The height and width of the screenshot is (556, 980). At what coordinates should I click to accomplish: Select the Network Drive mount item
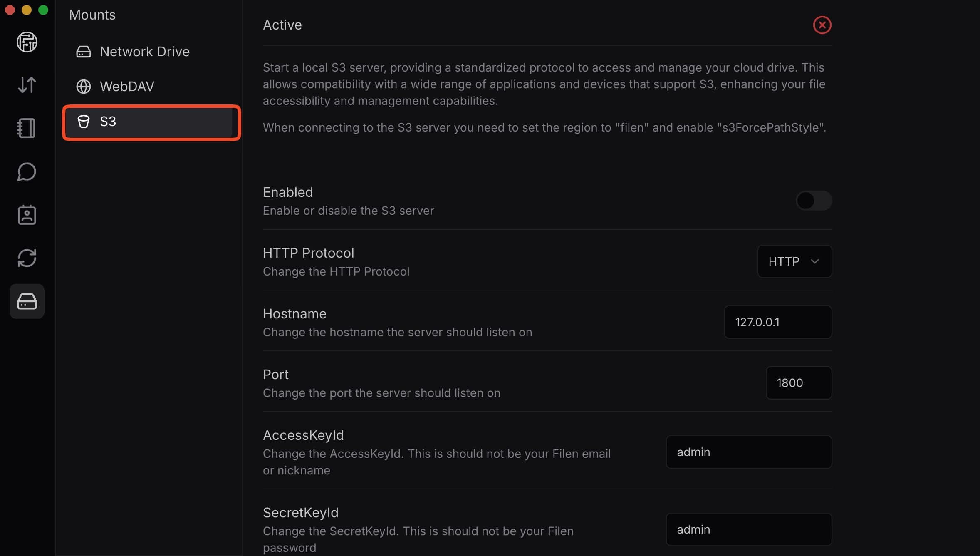[145, 52]
